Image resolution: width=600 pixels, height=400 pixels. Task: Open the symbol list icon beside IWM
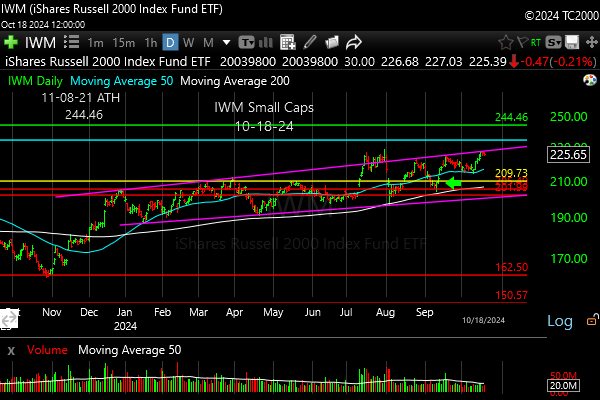click(70, 43)
